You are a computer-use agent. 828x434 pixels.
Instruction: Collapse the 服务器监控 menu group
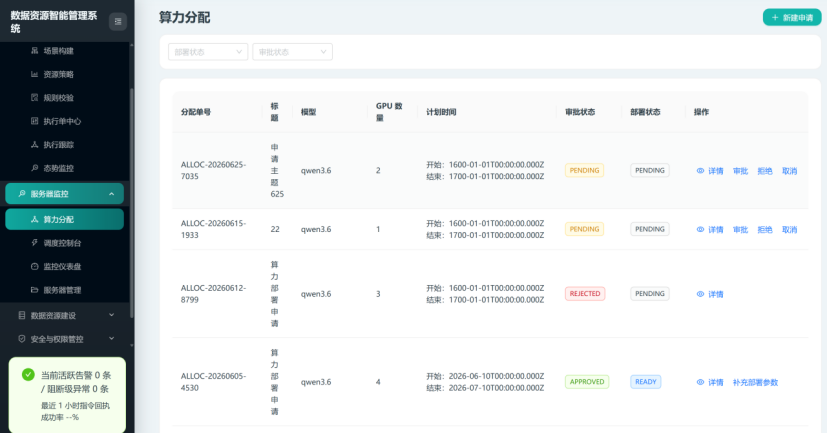click(x=64, y=194)
